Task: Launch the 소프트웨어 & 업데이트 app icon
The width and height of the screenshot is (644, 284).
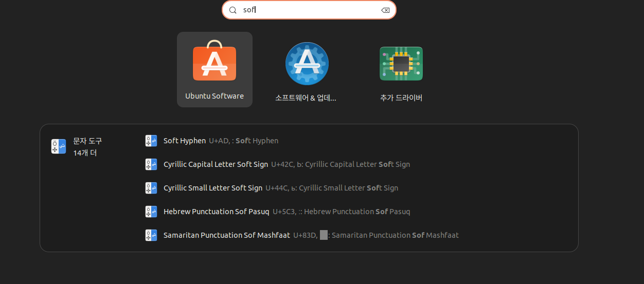Action: pyautogui.click(x=307, y=63)
